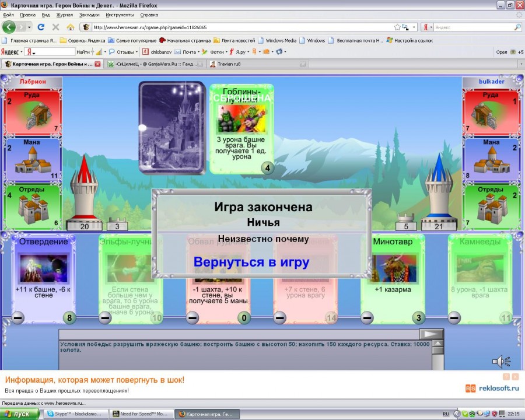Click Вернуться в игру link
The image size is (525, 420).
click(251, 262)
